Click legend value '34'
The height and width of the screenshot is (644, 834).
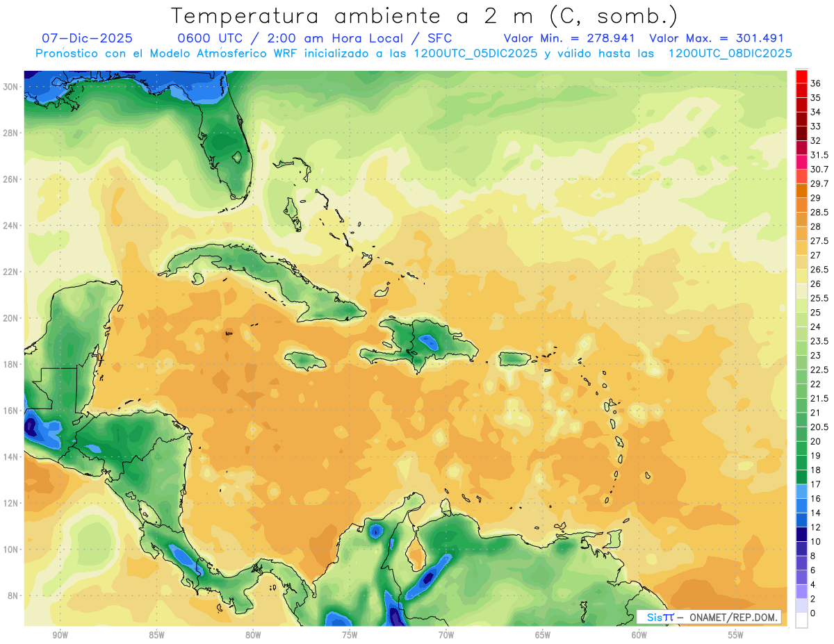click(816, 112)
